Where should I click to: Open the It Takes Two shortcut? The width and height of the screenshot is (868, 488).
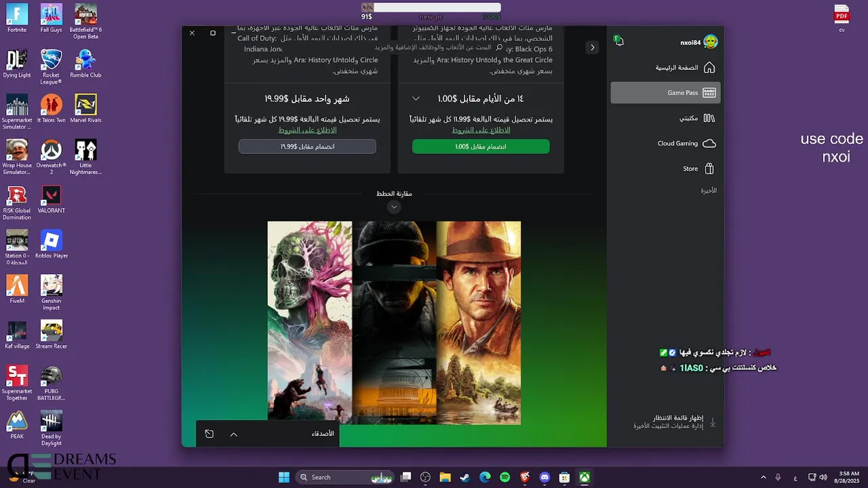point(52,108)
